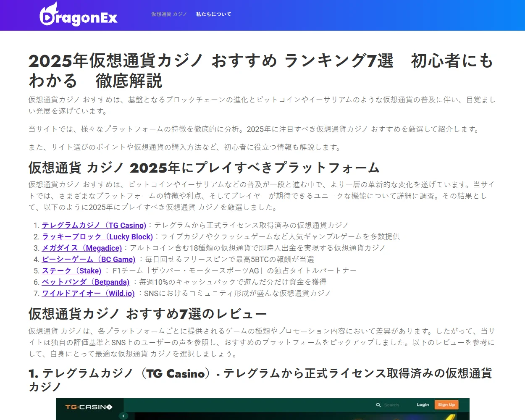Screen dimensions: 525x420
Task: Open the 私たちについて menu item
Action: pos(213,14)
